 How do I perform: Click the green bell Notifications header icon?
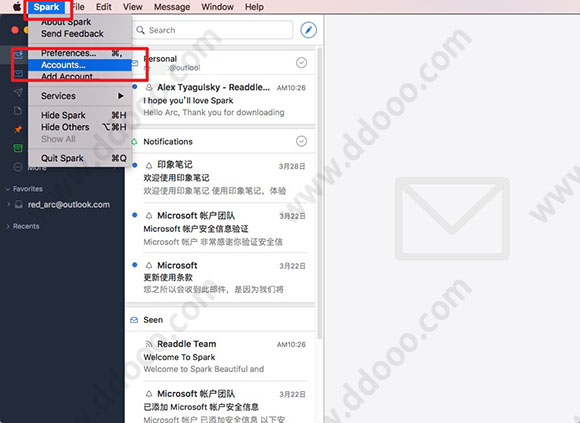135,142
